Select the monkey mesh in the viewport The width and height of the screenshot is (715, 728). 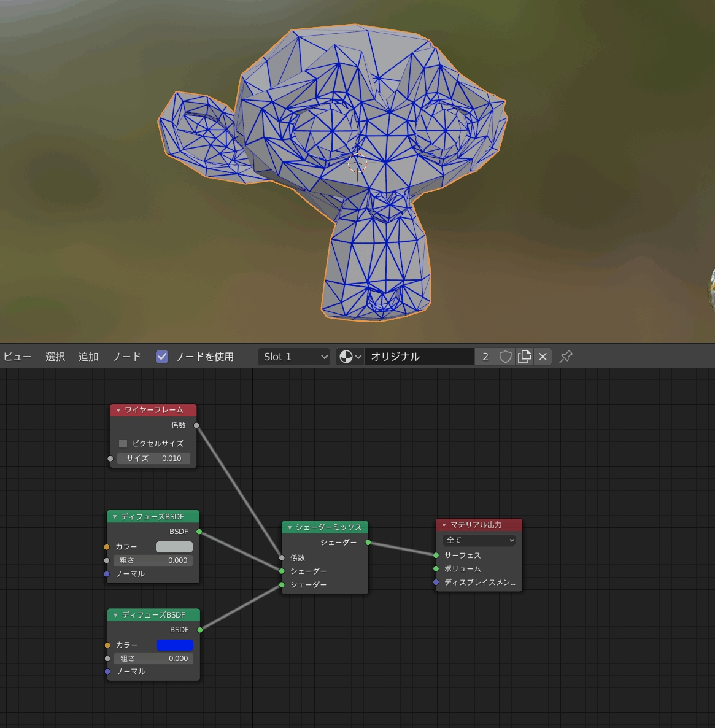point(332,172)
